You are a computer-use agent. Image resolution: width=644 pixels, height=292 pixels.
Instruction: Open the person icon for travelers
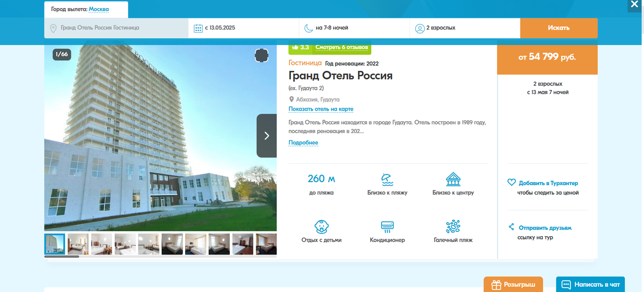(420, 28)
